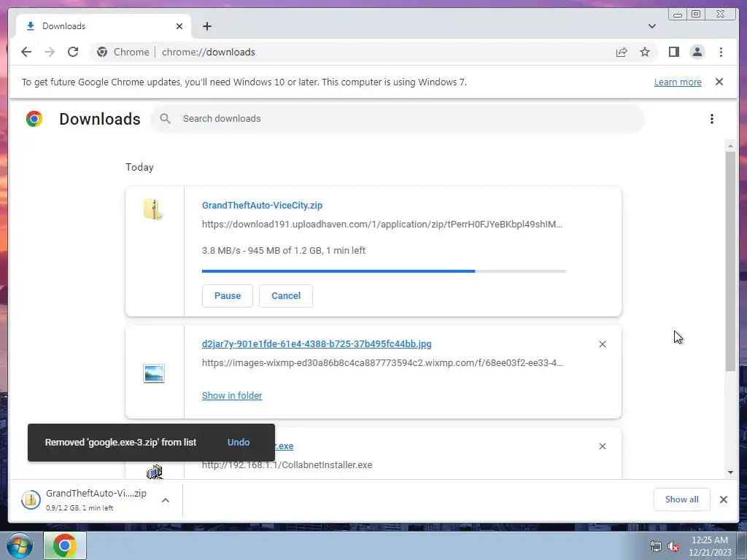Click the scrollbar up arrow
The width and height of the screenshot is (747, 560).
[730, 145]
